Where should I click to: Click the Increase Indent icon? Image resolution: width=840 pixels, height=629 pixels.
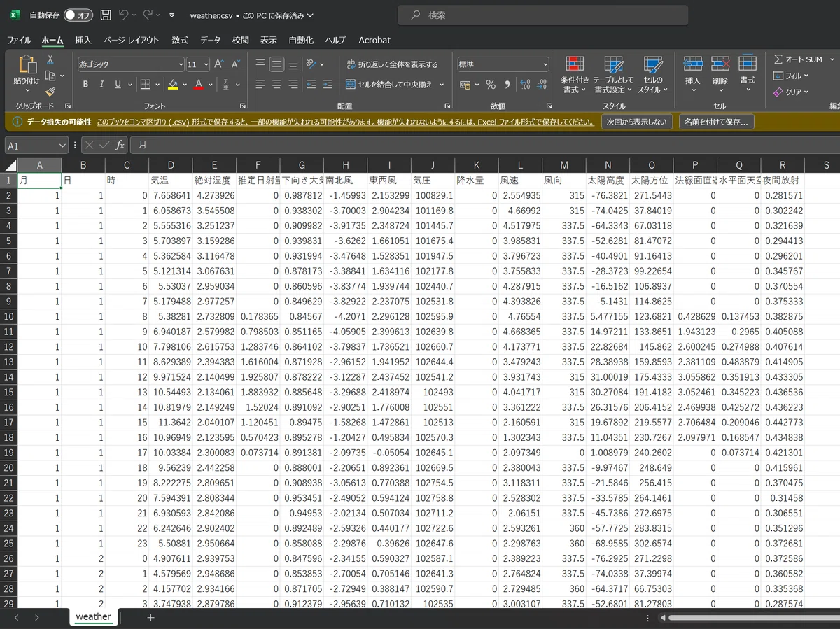(328, 85)
